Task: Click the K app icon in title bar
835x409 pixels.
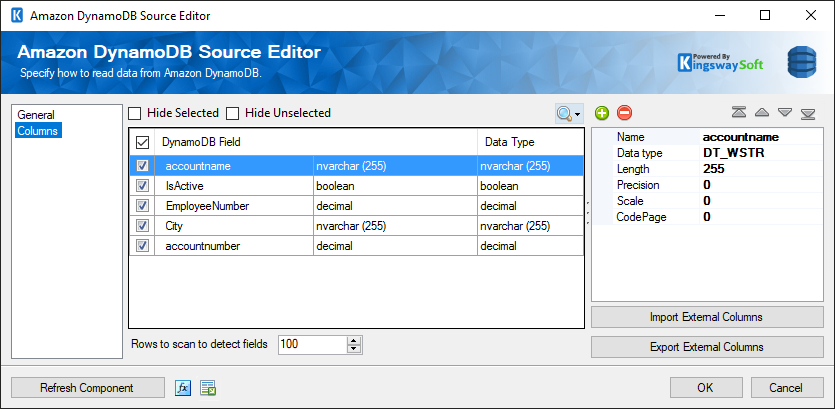Action: 17,15
